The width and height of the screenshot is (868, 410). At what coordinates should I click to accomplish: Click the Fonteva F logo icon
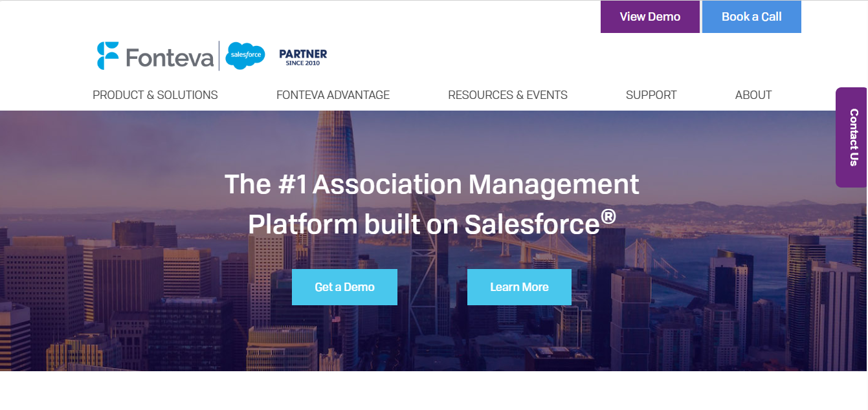108,56
